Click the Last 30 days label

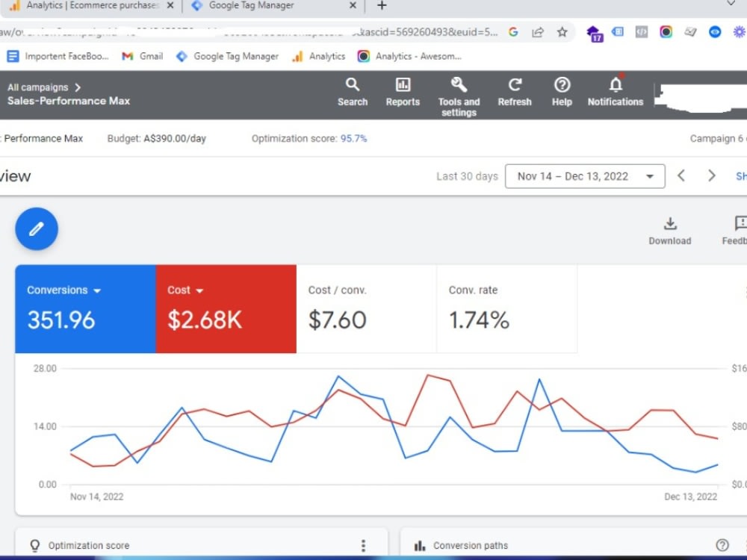click(x=467, y=176)
